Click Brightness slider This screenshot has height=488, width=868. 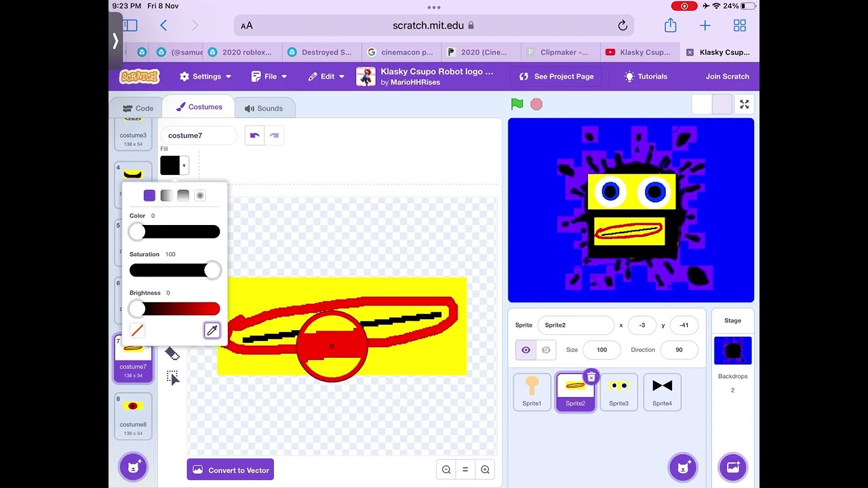[175, 309]
